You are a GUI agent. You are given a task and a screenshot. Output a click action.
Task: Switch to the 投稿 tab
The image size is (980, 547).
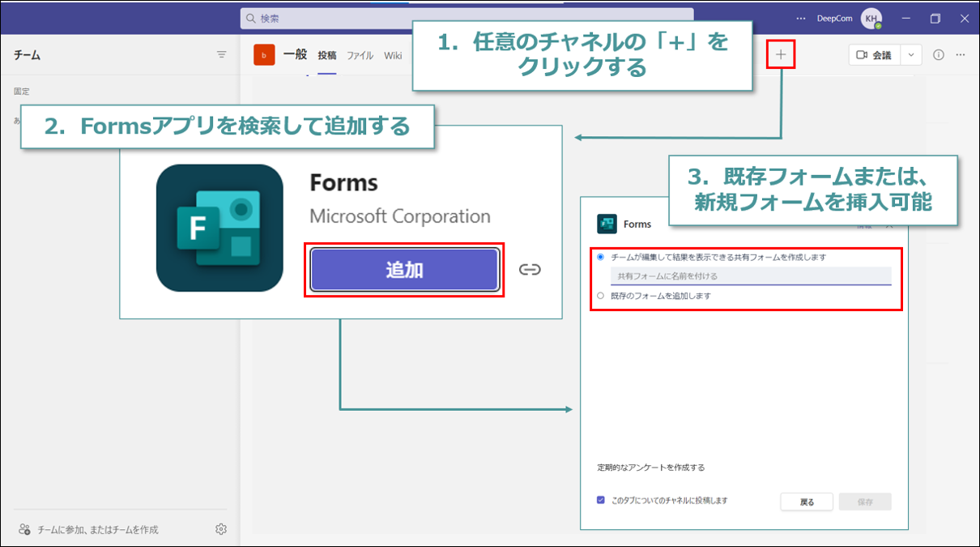pyautogui.click(x=327, y=55)
